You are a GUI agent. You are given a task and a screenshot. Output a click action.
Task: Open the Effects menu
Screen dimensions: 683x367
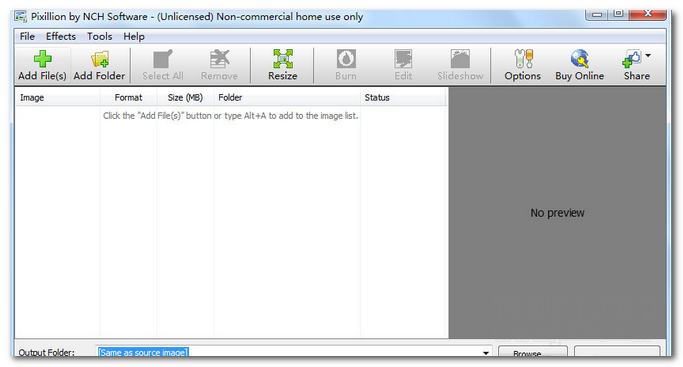[x=61, y=37]
